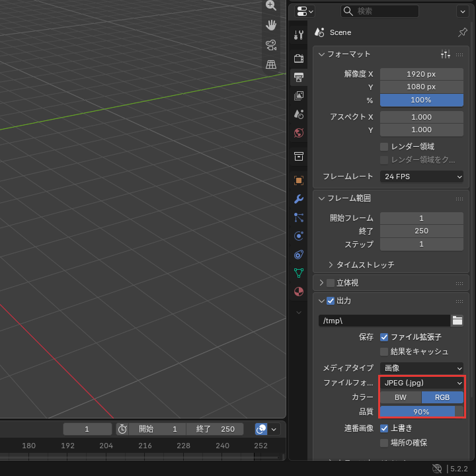This screenshot has width=476, height=476.
Task: Click the timeline 終了 250 field
Action: [215, 429]
